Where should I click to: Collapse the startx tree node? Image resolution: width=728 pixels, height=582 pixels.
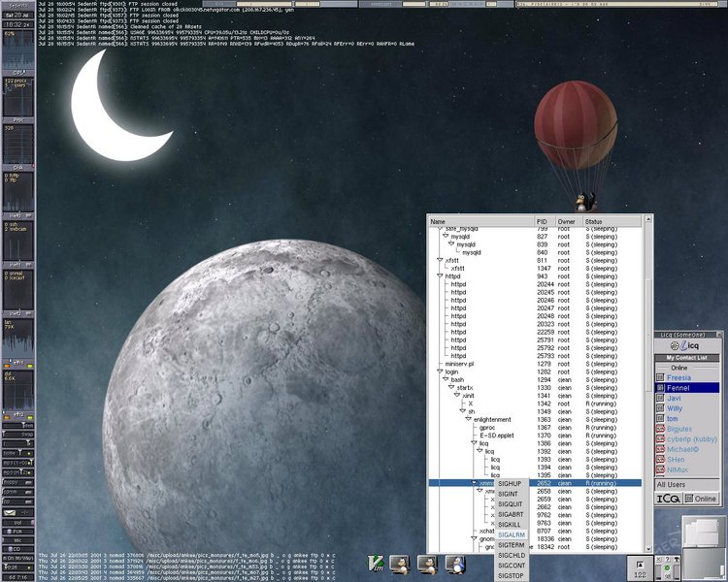click(450, 388)
